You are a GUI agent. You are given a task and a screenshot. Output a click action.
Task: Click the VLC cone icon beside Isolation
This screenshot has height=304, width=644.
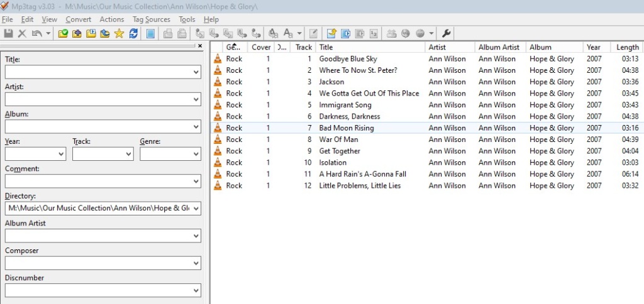[x=217, y=163]
